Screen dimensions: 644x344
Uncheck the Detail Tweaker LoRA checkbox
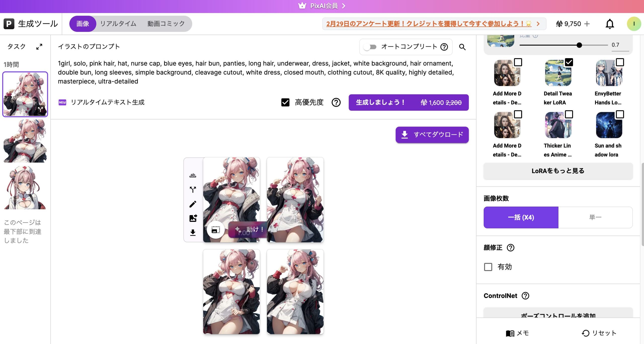[x=569, y=62]
